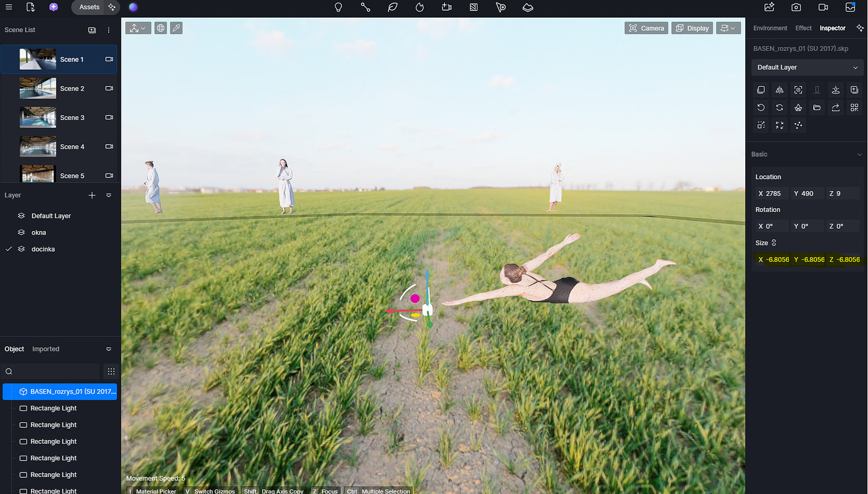Viewport: 868px width, 494px height.
Task: Click the open folder icon in Inspector
Action: (x=816, y=107)
